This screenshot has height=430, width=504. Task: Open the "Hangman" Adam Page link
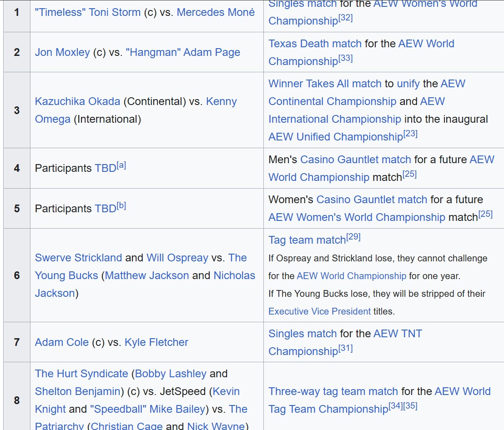183,52
